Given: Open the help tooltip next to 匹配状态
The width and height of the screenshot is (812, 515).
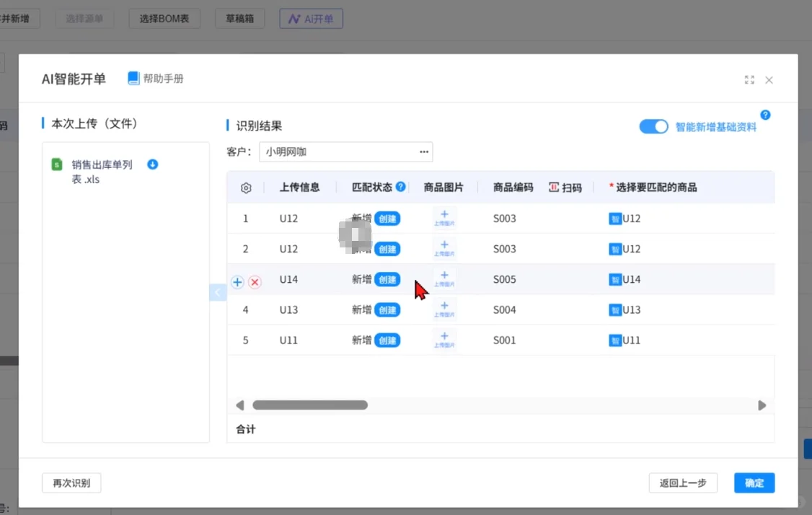Looking at the screenshot, I should tap(401, 186).
